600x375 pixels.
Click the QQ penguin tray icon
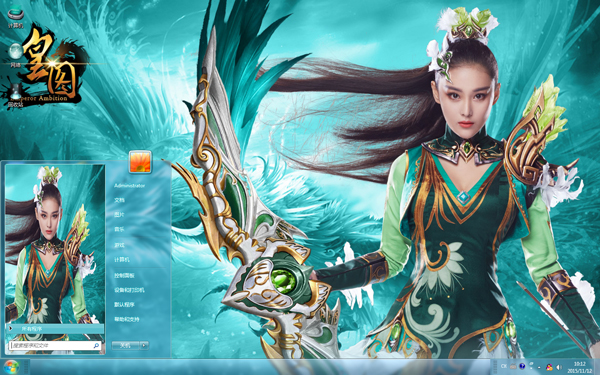tap(549, 367)
